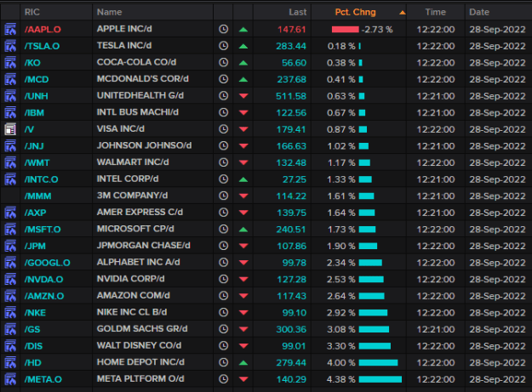Open chart icon beside /GS
532x392 pixels.
(10, 329)
